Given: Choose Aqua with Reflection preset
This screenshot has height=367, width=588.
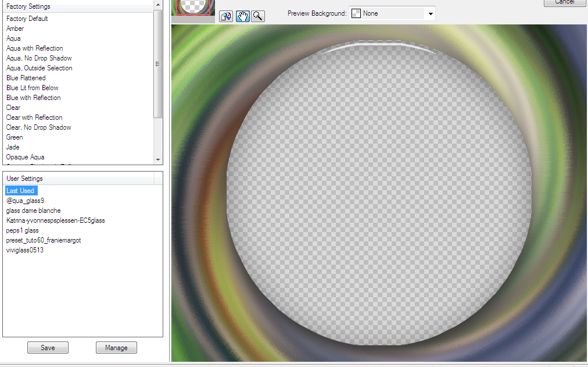Looking at the screenshot, I should [x=34, y=48].
